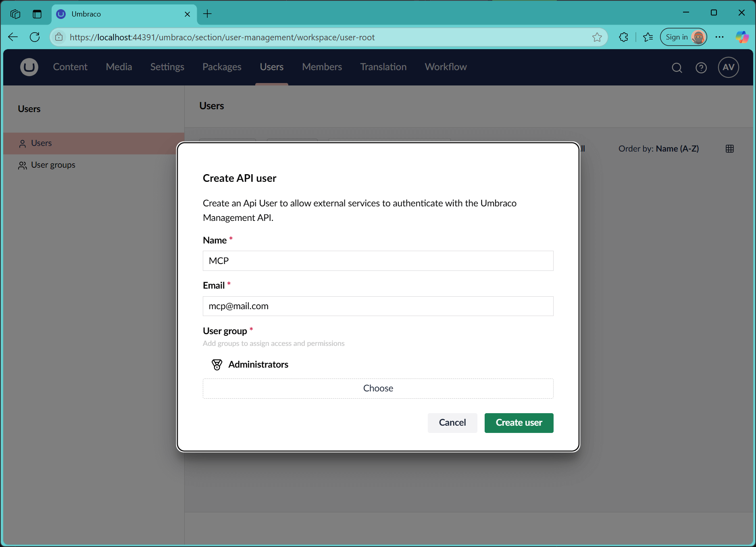Go to the Packages section
The image size is (756, 547).
(222, 67)
